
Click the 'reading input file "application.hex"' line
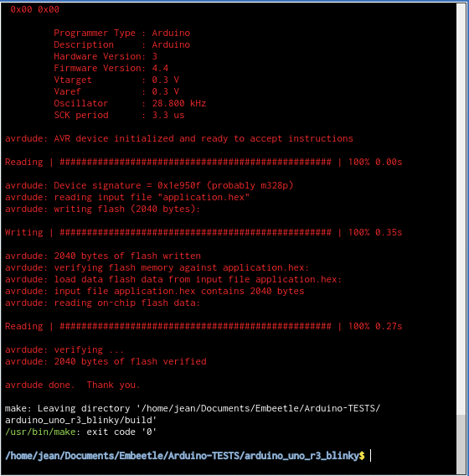(127, 197)
